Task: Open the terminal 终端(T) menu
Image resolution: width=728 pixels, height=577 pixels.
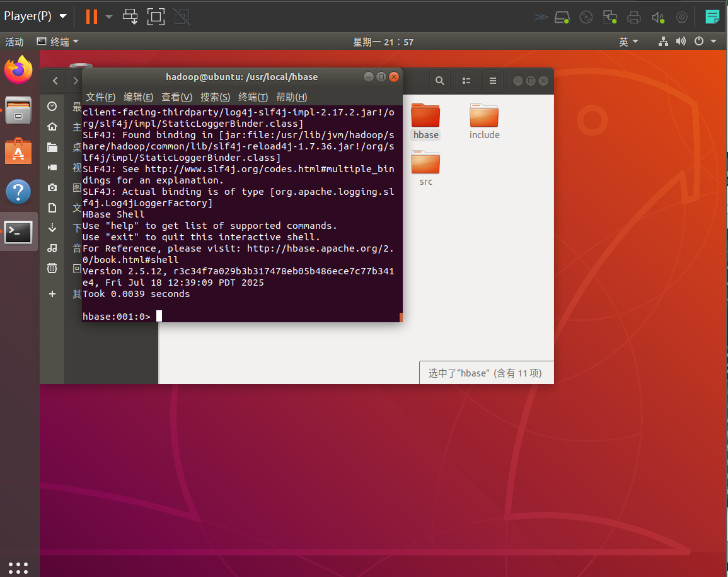Action: pyautogui.click(x=253, y=97)
